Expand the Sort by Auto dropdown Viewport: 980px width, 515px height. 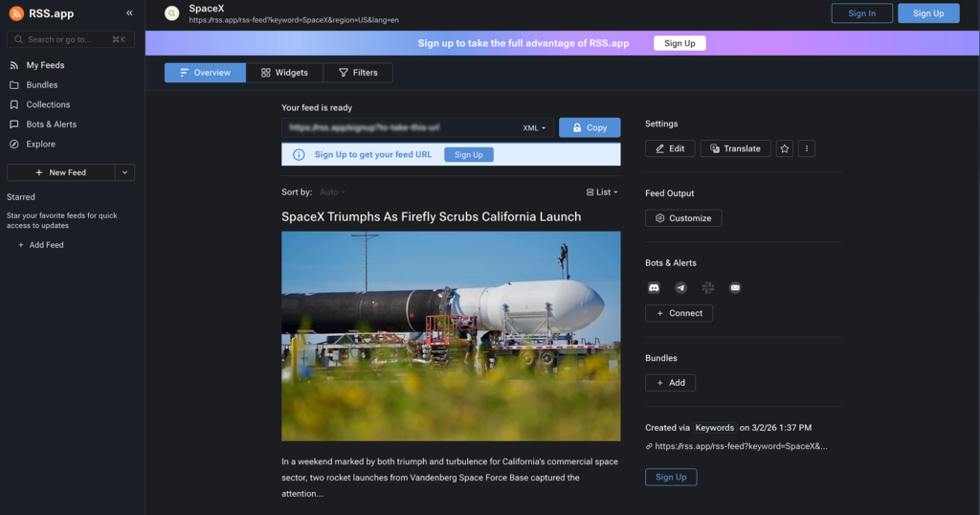click(333, 192)
